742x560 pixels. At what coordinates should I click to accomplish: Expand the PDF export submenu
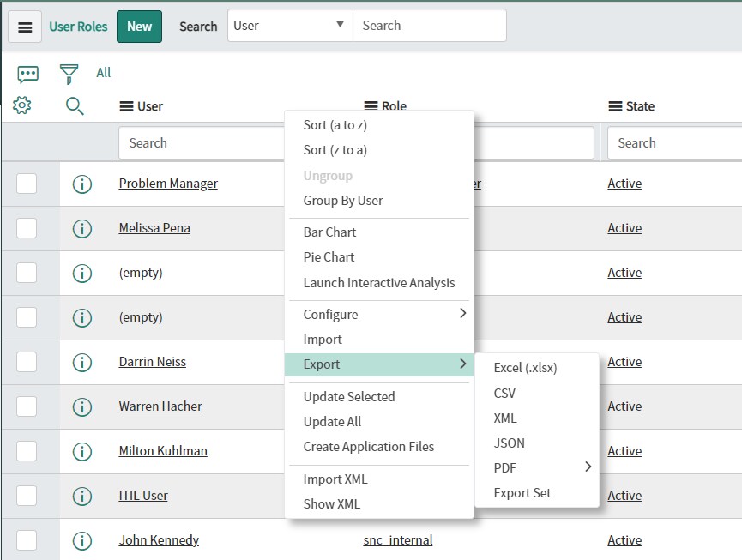tap(537, 467)
